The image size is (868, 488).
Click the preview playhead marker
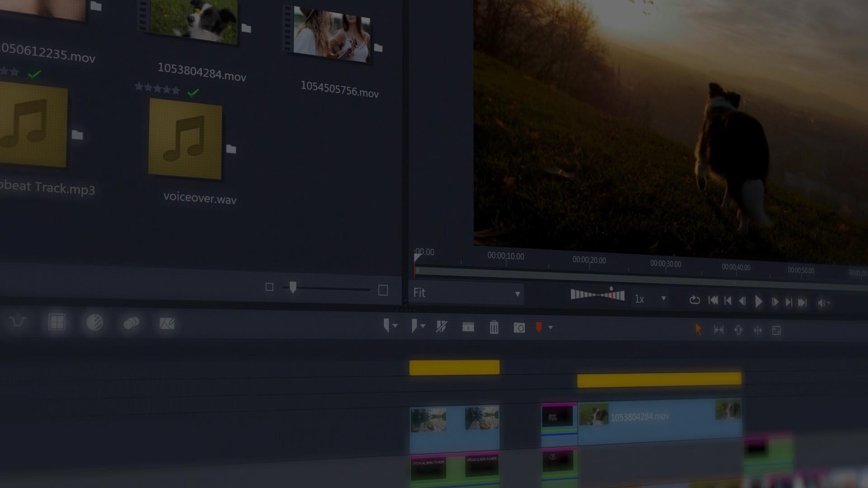coord(417,258)
